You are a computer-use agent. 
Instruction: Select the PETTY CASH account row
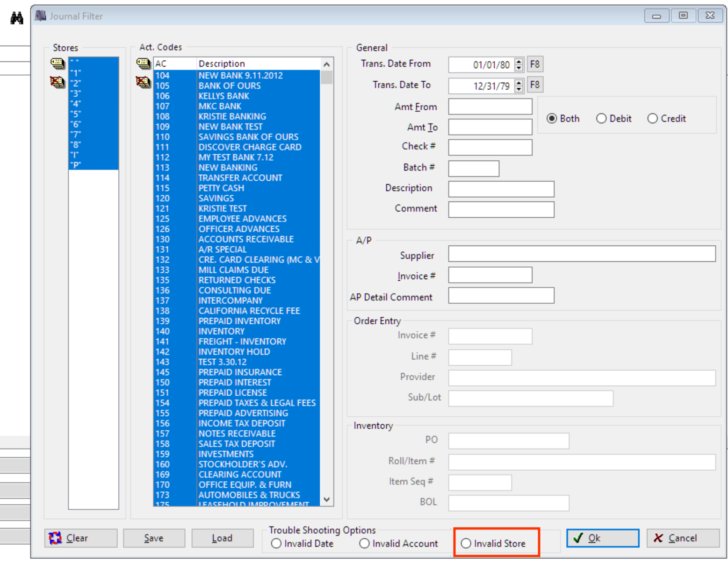point(237,188)
